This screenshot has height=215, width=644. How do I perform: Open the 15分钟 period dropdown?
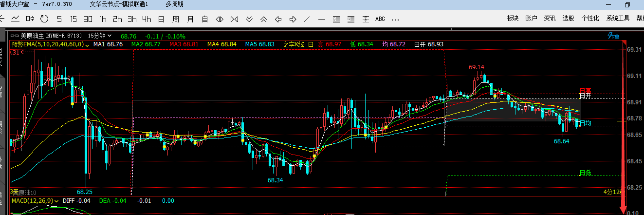point(100,36)
